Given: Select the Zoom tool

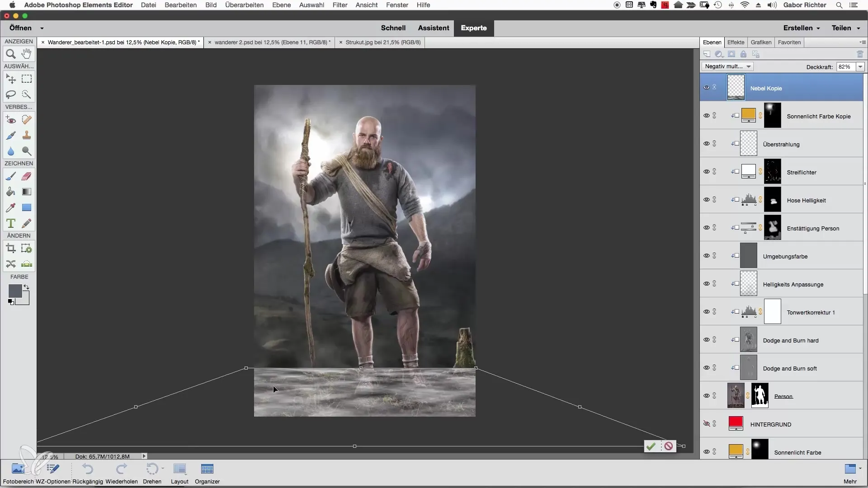Looking at the screenshot, I should coord(11,54).
